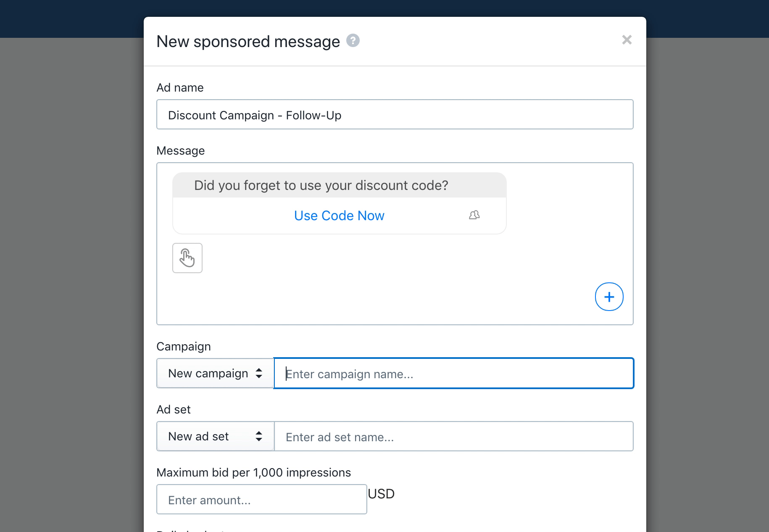
Task: Click the people icon in Use Code Now button
Action: click(474, 215)
